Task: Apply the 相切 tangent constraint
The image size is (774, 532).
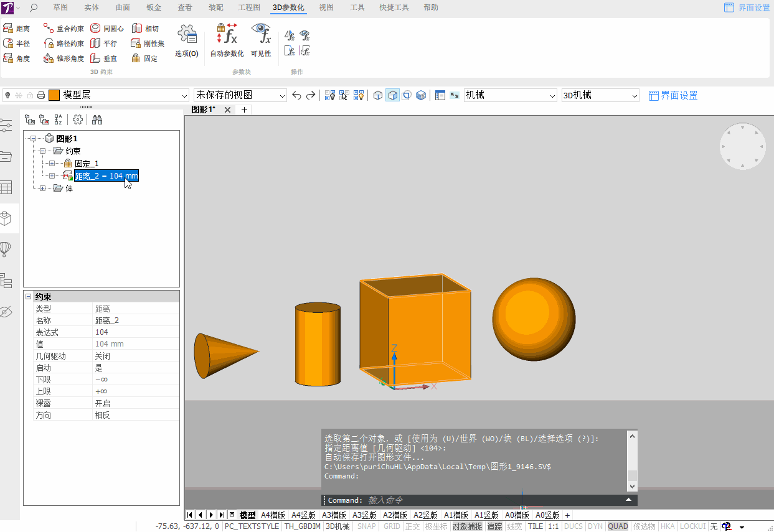Action: pos(145,29)
